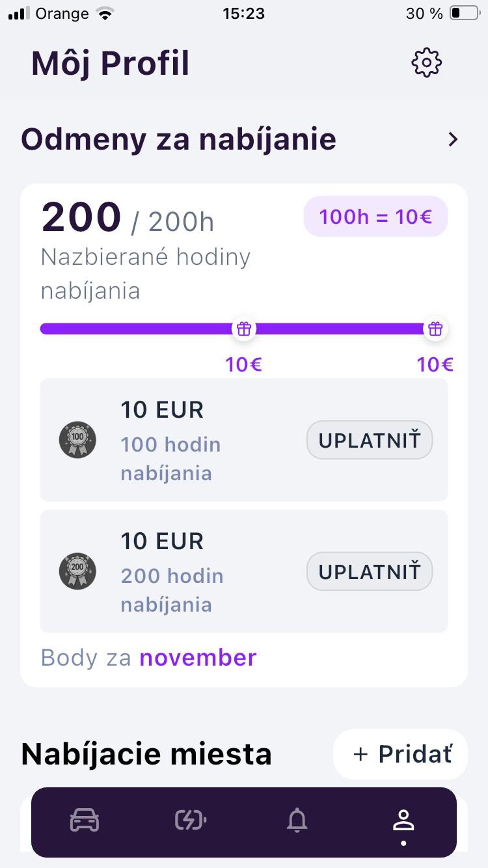Viewport: 488px width, 868px height.
Task: Tap the 100h = 10€ badge
Action: click(x=375, y=216)
